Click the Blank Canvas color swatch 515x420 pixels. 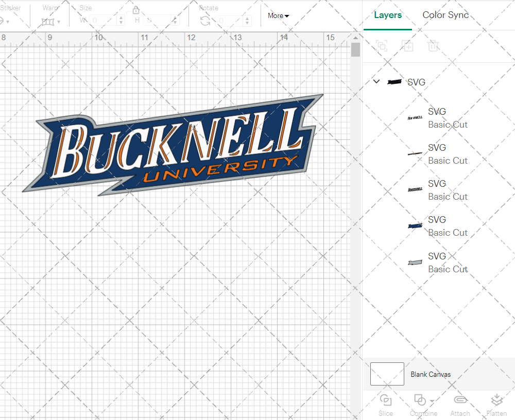pyautogui.click(x=386, y=374)
